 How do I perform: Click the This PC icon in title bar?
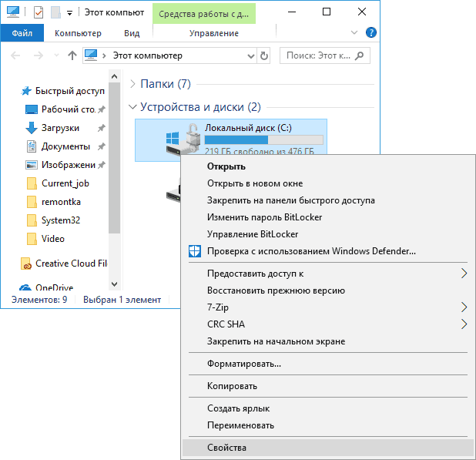[x=13, y=12]
